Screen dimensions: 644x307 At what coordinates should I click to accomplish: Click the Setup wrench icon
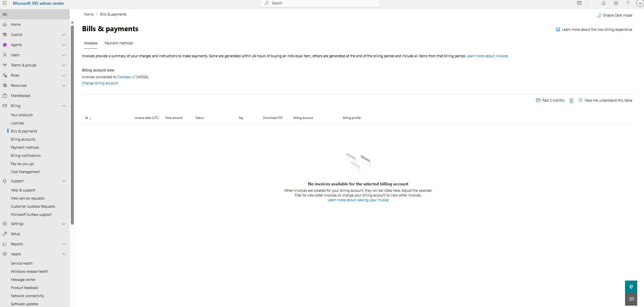5,234
